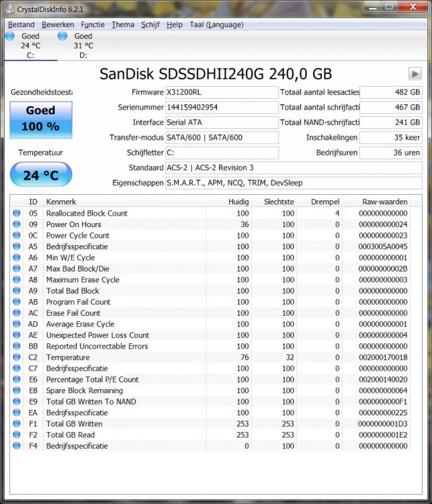Select attribute ID EA row

click(210, 413)
